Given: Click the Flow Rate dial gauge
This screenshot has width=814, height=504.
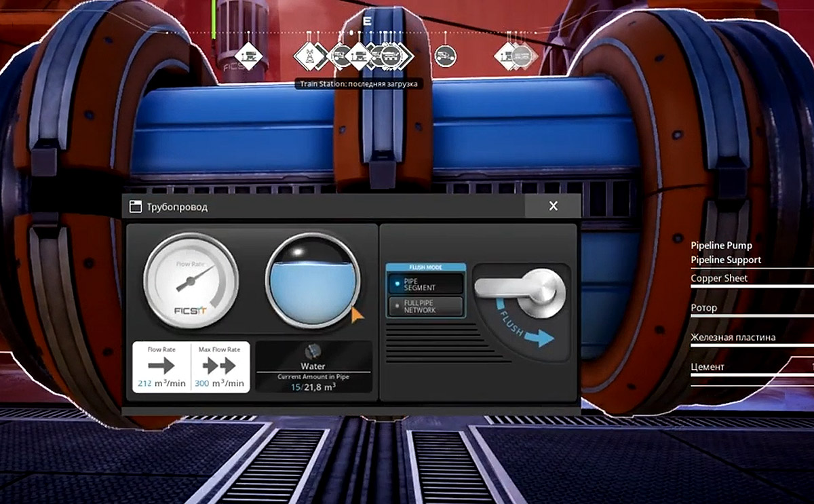Looking at the screenshot, I should 191,282.
